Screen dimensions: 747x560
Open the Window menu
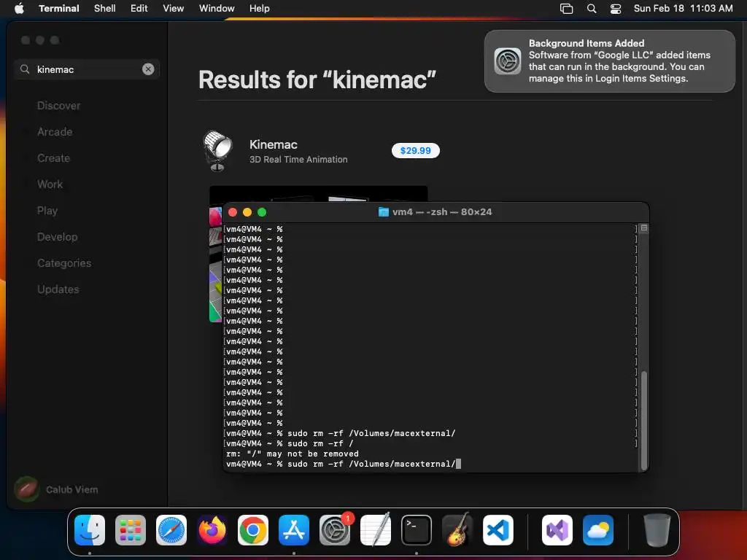pyautogui.click(x=217, y=8)
